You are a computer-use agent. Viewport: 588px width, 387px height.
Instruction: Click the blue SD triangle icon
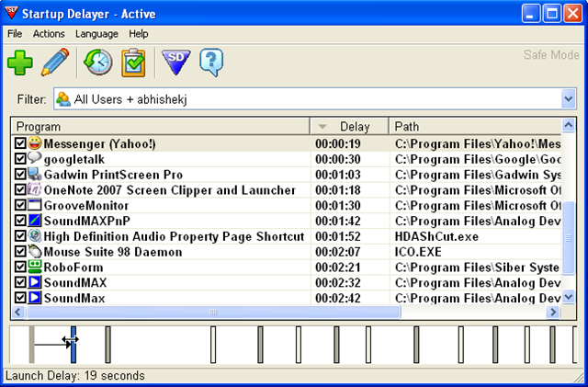tap(175, 63)
